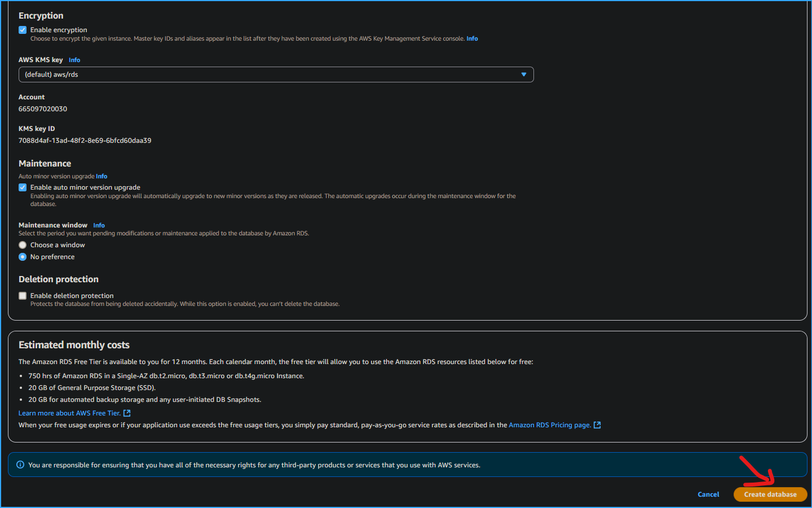812x508 pixels.
Task: Open Info beside the AWS KMS key label
Action: click(x=74, y=59)
